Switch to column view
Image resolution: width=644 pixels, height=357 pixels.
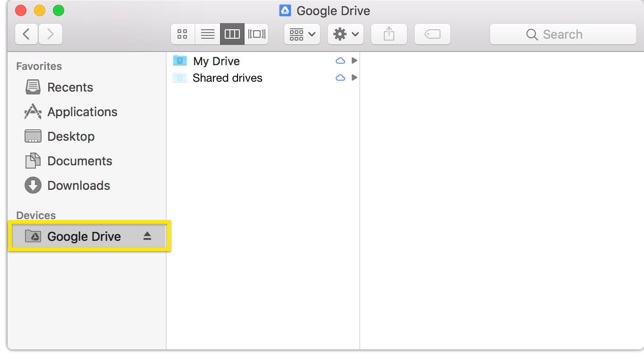click(232, 34)
